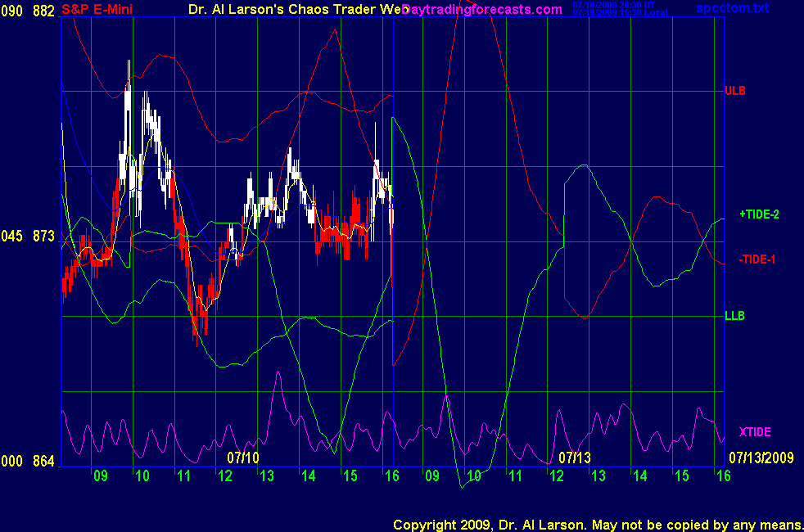Click the green +TIDE-2 legend label
804x532 pixels.
point(759,214)
